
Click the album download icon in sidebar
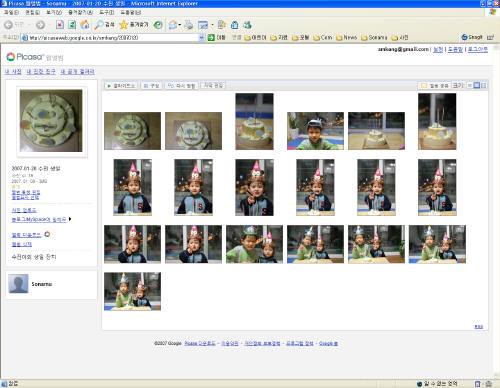(47, 234)
